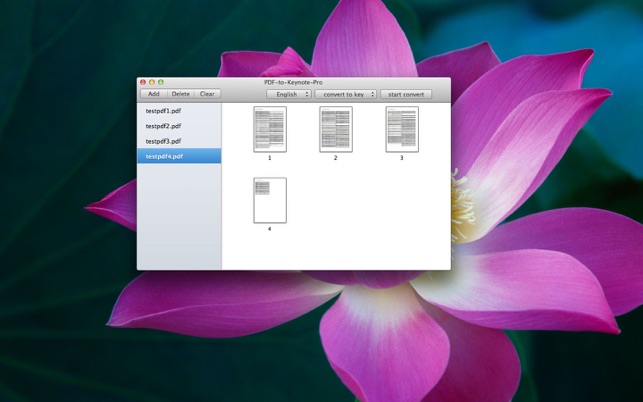The width and height of the screenshot is (643, 402).
Task: Click the PDF-to-Keynote-Pro title bar
Action: (x=293, y=82)
